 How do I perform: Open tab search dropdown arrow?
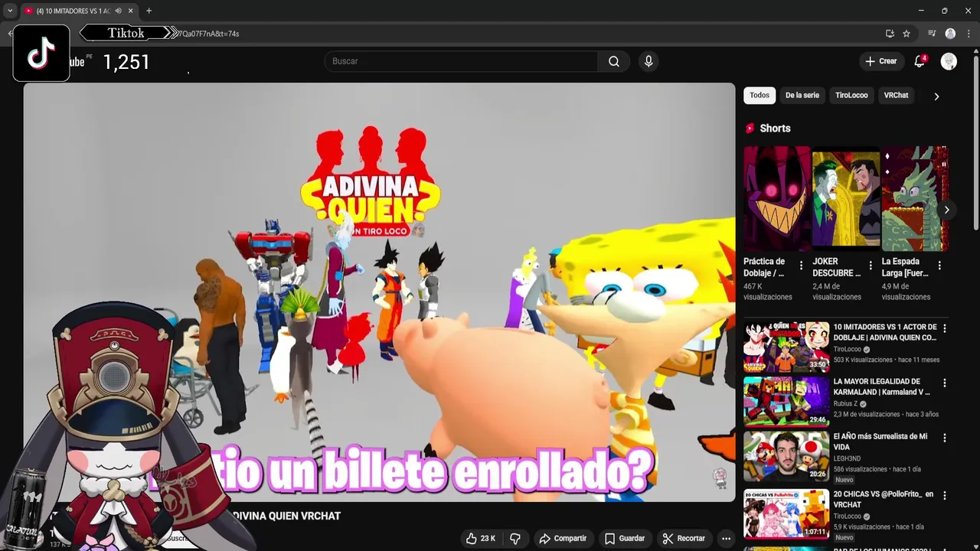coord(10,11)
